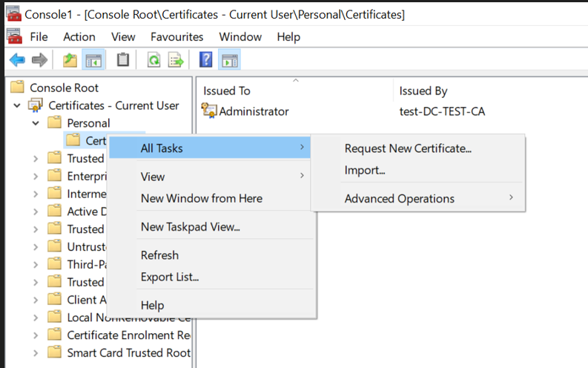Choose New Taskpad View from context menu
The width and height of the screenshot is (588, 368).
click(x=190, y=227)
